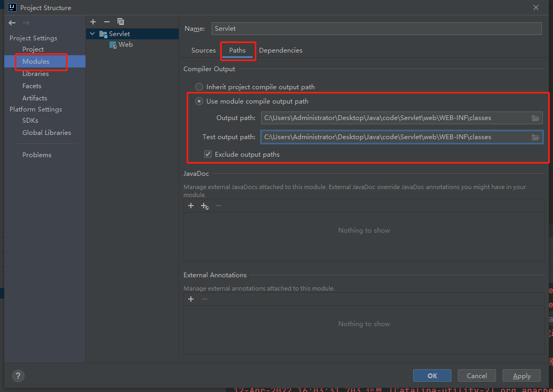553x392 pixels.
Task: Close the Project Structure dialog
Action: pyautogui.click(x=536, y=7)
